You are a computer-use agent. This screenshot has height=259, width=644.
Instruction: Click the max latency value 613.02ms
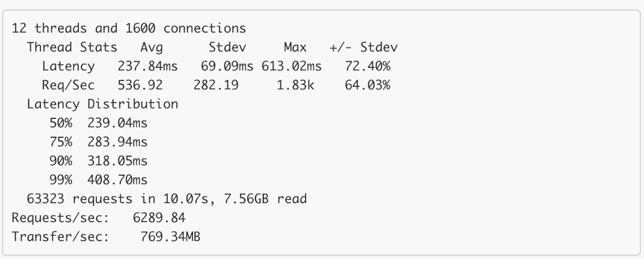pyautogui.click(x=292, y=66)
